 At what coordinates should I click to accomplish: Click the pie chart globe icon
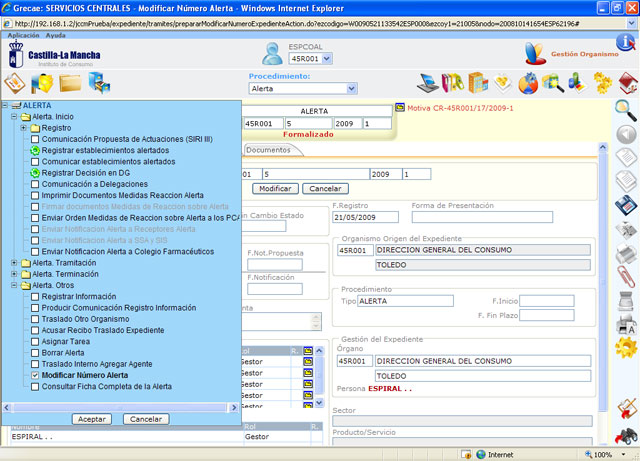tap(528, 83)
